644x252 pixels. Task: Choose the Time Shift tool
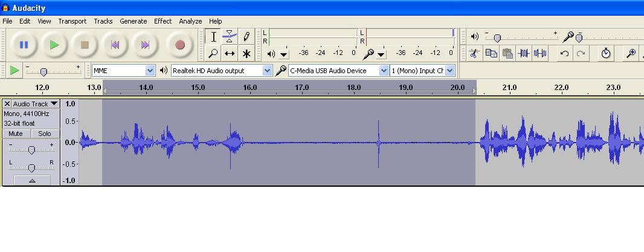(230, 53)
